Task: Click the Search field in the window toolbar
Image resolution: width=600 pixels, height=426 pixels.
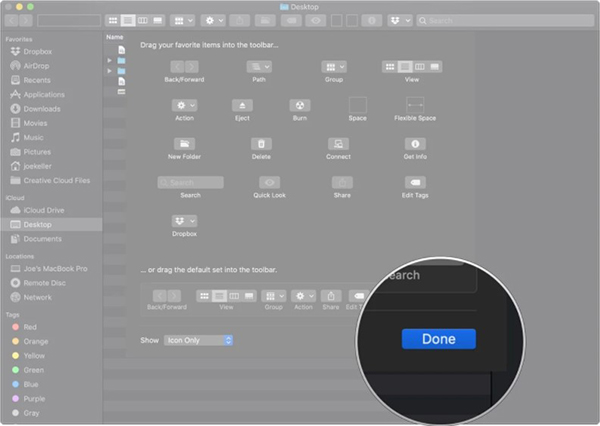Action: click(505, 20)
